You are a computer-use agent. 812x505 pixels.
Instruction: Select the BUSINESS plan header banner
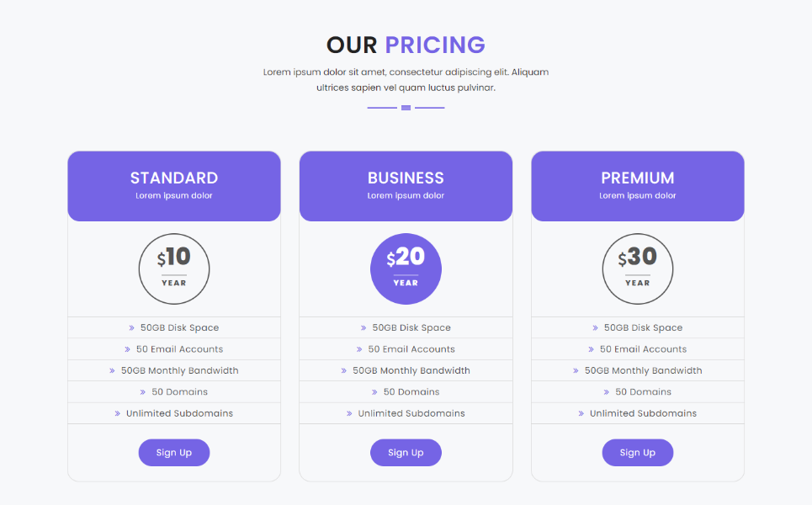406,186
